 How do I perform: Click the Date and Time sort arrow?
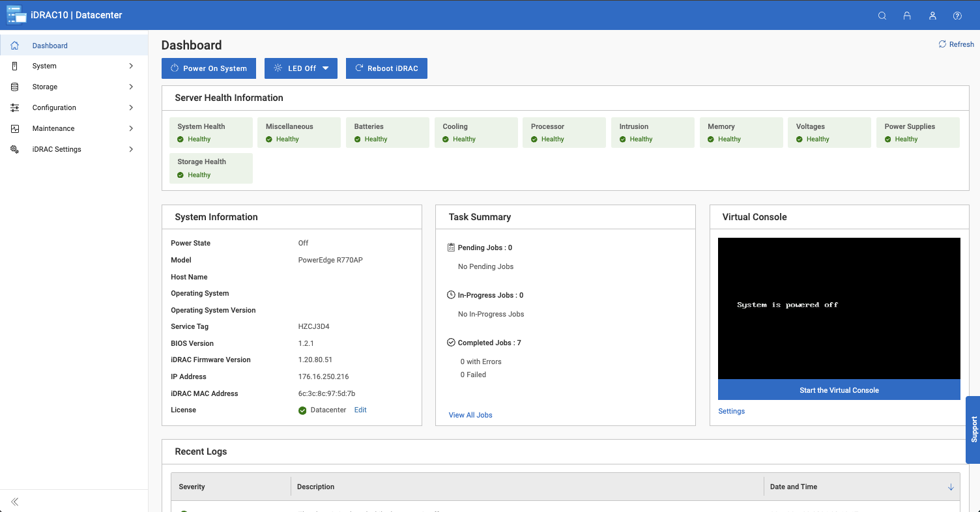pos(951,487)
